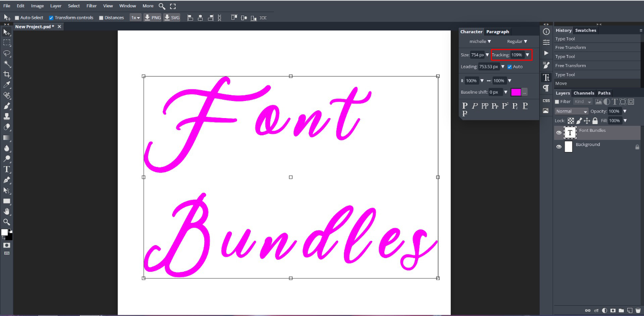This screenshot has height=316, width=644.
Task: Select the Rectangle Select tool
Action: [7, 43]
